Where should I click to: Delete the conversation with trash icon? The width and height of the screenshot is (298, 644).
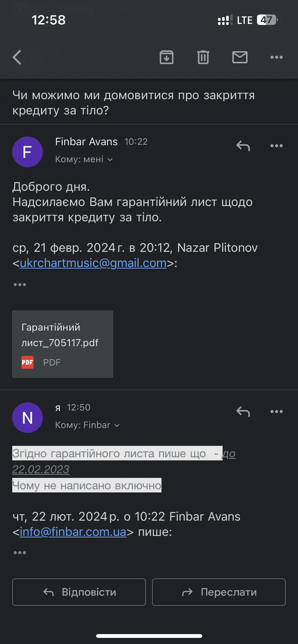pos(203,57)
